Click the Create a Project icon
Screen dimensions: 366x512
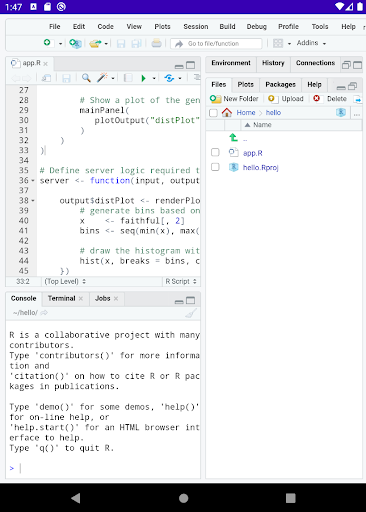coord(75,43)
